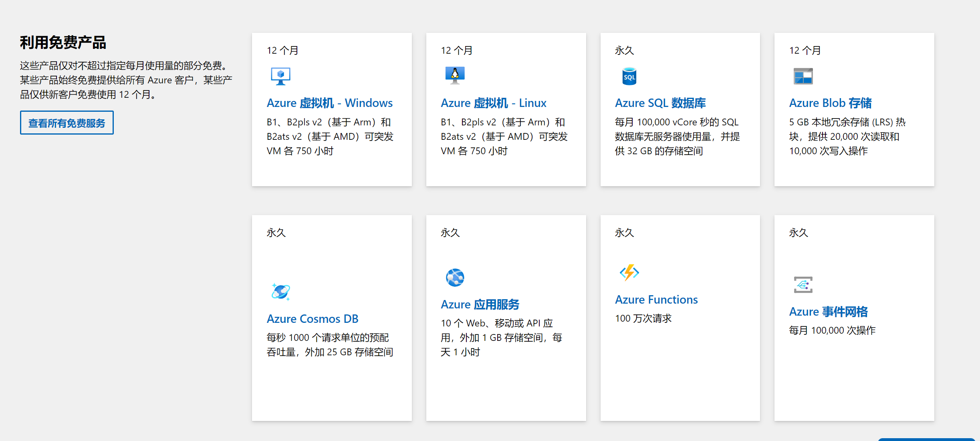Click the 查看所有免费服务 button
Image resolution: width=980 pixels, height=441 pixels.
67,123
